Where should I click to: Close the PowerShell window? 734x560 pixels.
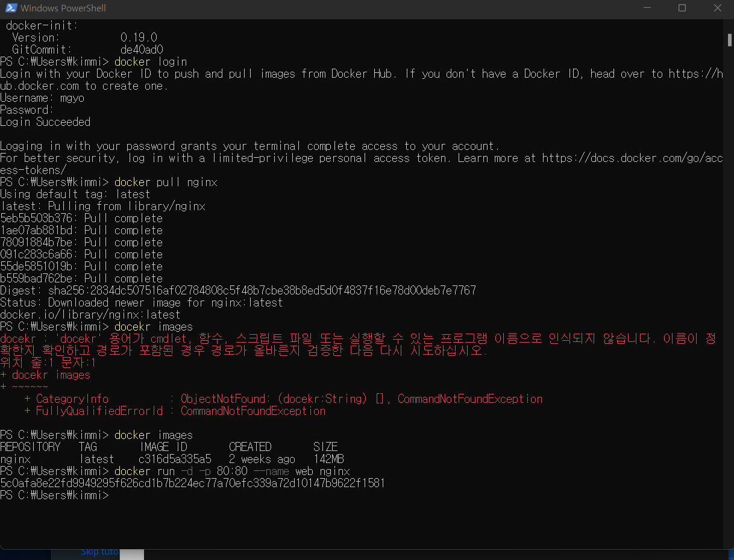(x=717, y=8)
